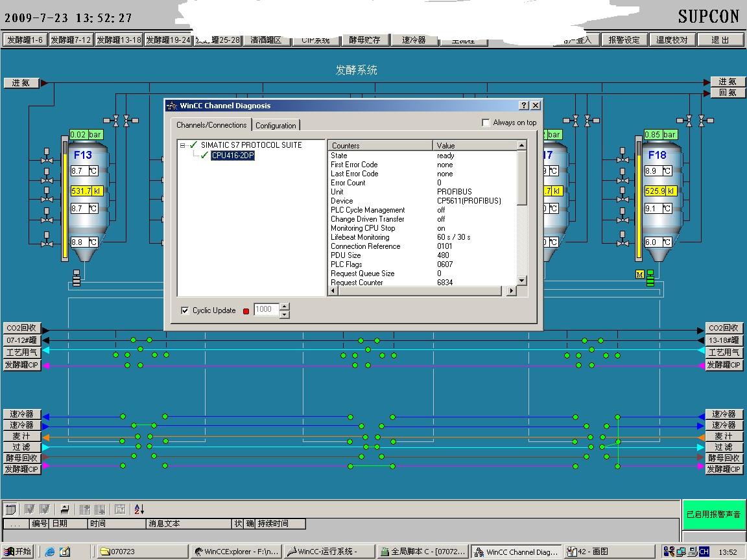This screenshot has width=747, height=560.
Task: Click the dialog help question mark button
Action: click(524, 105)
